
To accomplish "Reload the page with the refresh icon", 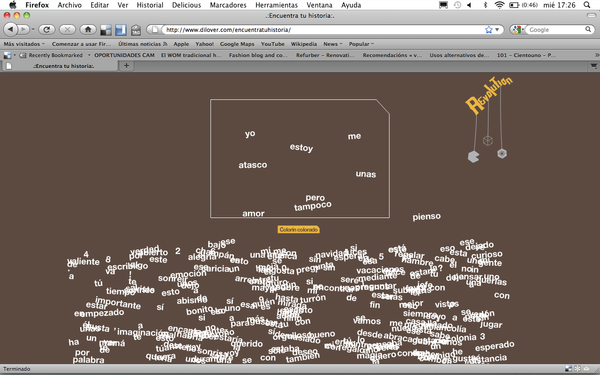I will [x=47, y=29].
